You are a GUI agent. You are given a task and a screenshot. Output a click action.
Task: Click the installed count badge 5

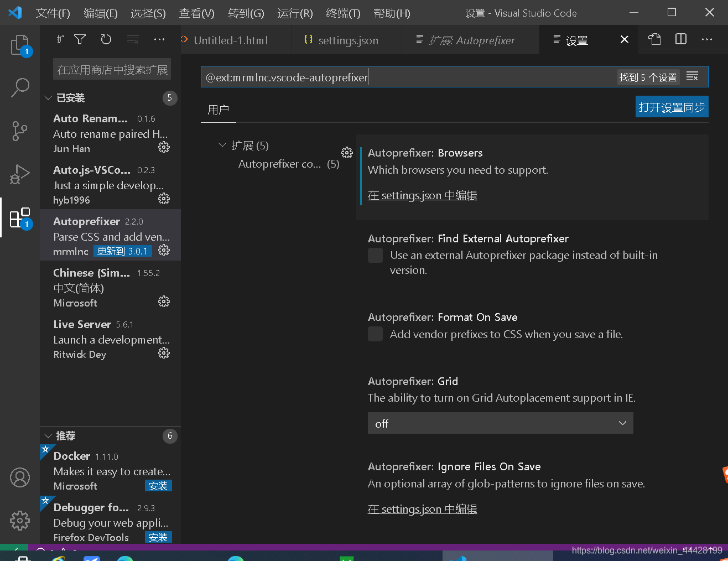(x=170, y=98)
